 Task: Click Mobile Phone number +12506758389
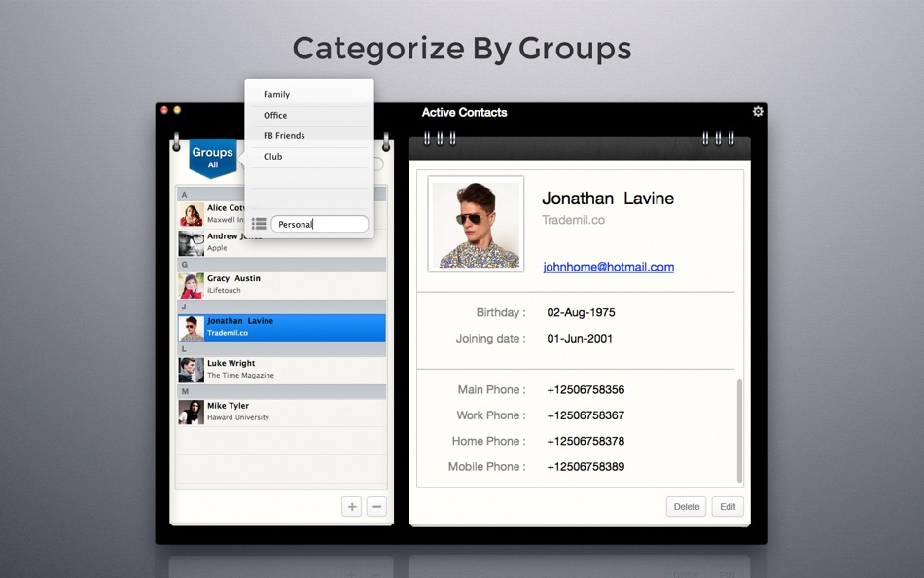click(x=586, y=466)
